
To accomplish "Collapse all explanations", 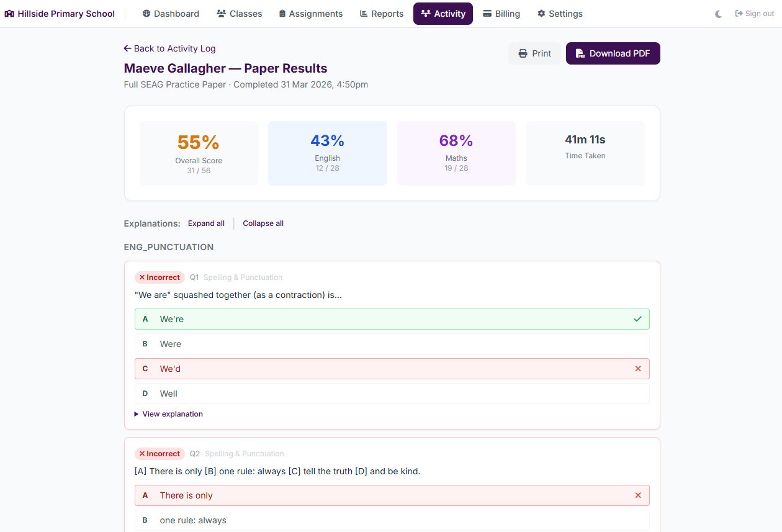I will (x=263, y=223).
